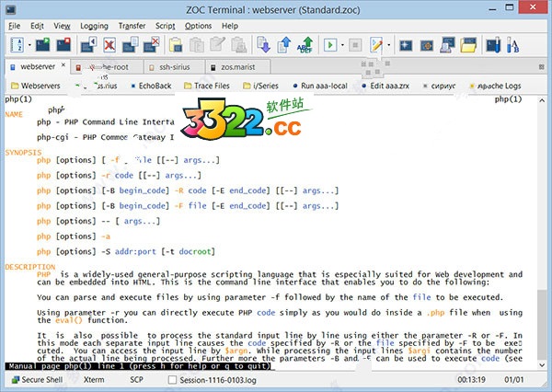This screenshot has height=392, width=552.
Task: Click the download blue down-arrow icon
Action: coord(263,45)
